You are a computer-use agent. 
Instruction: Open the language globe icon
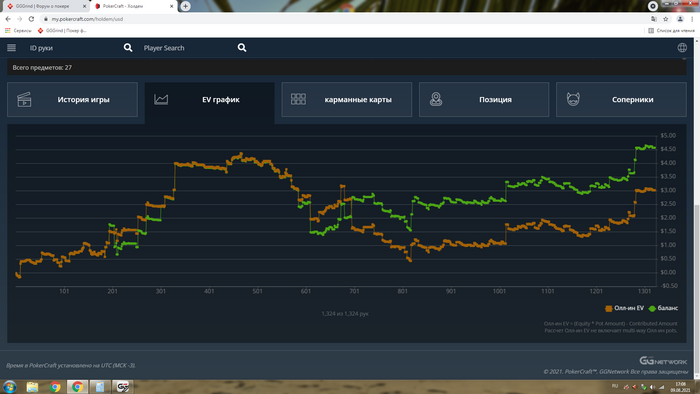[x=682, y=48]
